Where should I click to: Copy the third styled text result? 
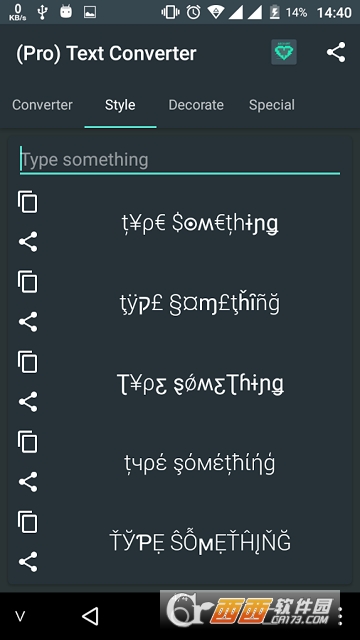[x=28, y=362]
